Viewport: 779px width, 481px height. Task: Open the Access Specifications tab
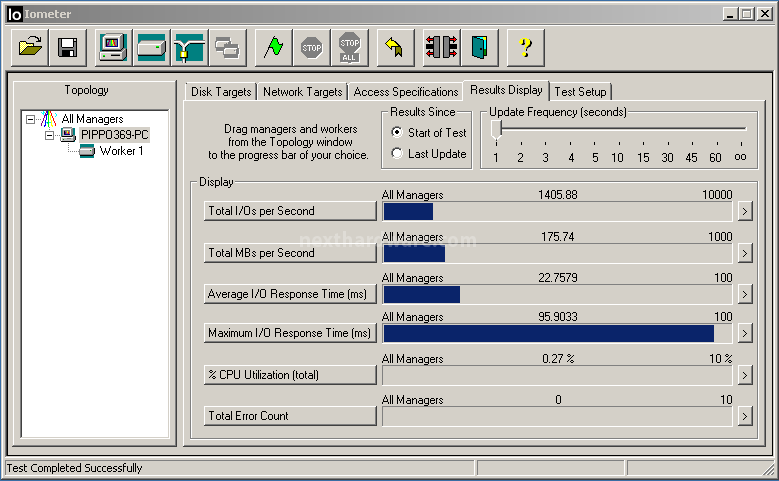pyautogui.click(x=406, y=92)
